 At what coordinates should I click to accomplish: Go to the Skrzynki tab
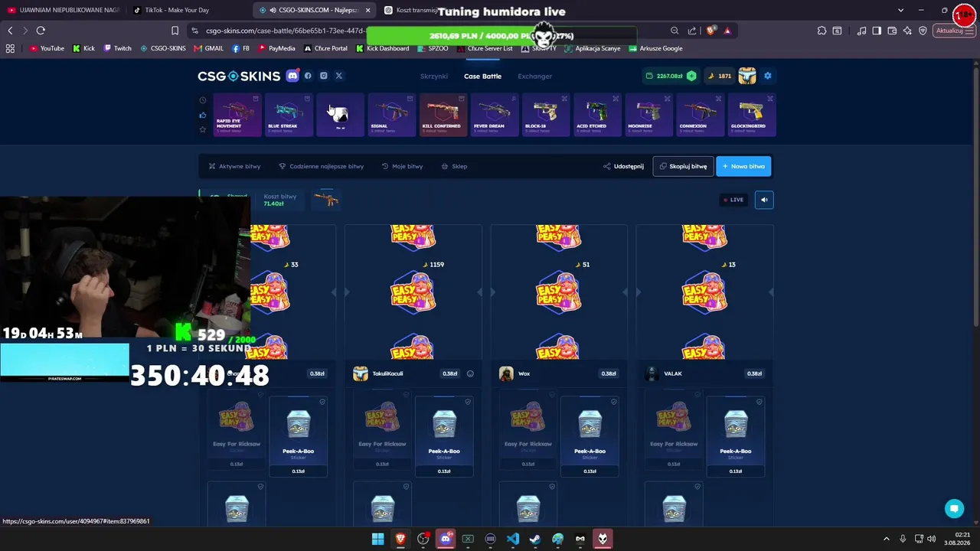click(434, 76)
